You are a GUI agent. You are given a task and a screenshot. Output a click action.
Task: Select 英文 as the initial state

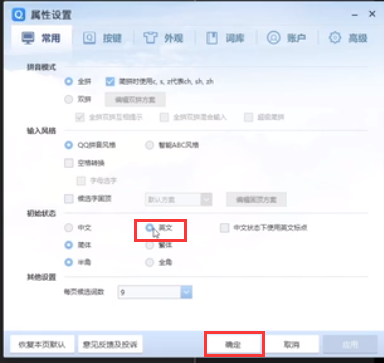[x=149, y=228]
